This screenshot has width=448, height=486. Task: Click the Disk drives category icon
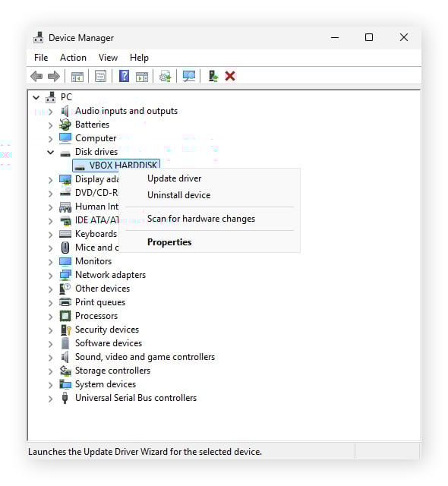click(x=65, y=153)
